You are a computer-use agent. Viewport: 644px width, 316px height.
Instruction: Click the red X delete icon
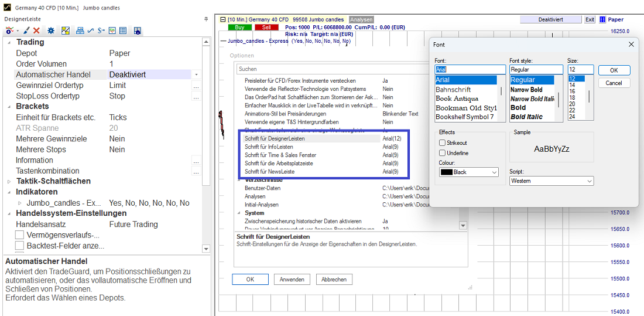[x=36, y=30]
